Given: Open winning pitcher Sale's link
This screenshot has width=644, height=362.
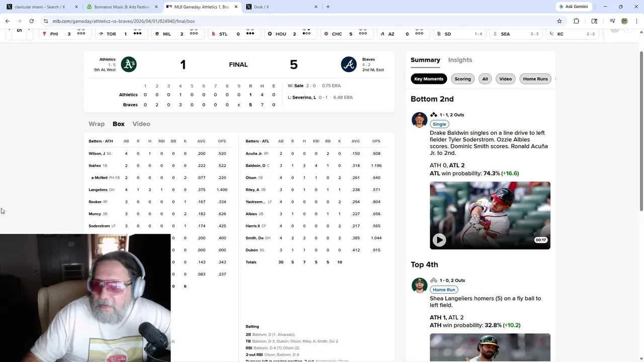Looking at the screenshot, I should pos(299,85).
